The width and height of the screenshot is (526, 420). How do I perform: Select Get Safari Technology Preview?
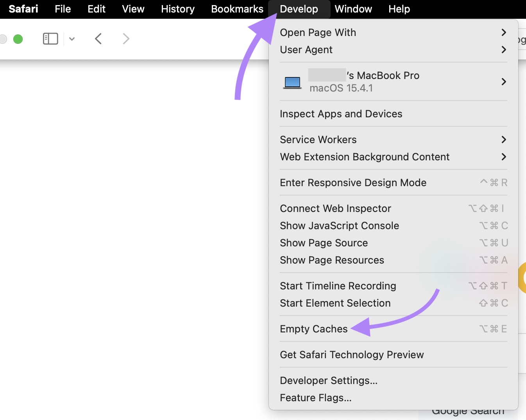[x=351, y=354]
